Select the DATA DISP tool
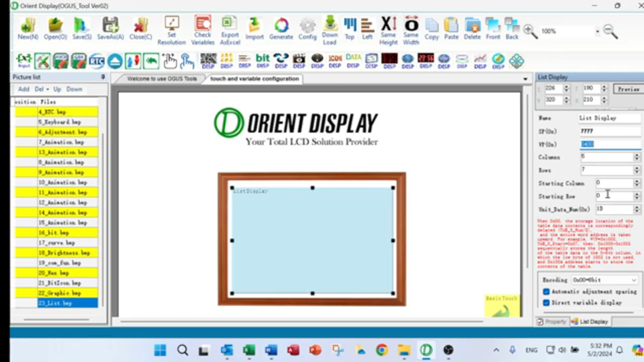Image resolution: width=644 pixels, height=362 pixels. pos(353,61)
